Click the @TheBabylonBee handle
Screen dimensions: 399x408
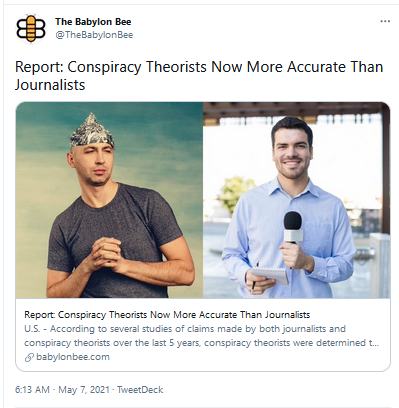[94, 35]
